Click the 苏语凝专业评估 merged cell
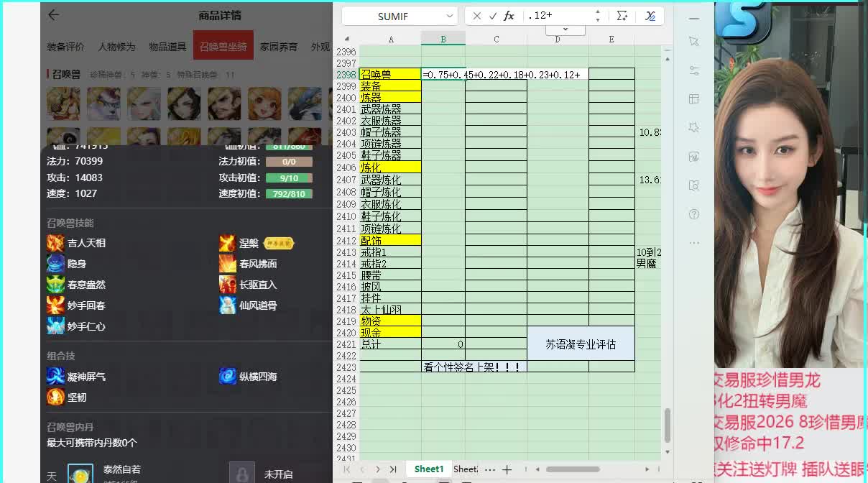This screenshot has width=868, height=483. [x=581, y=344]
